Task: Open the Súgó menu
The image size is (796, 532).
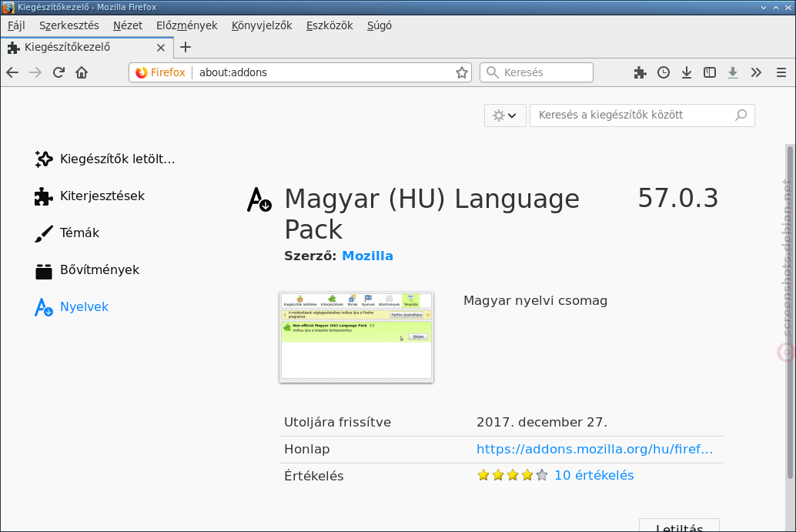Action: click(x=380, y=25)
